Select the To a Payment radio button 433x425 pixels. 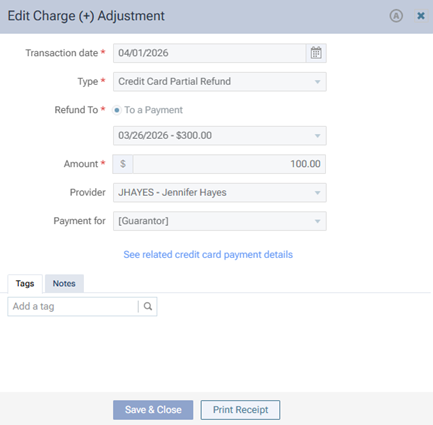tap(117, 110)
